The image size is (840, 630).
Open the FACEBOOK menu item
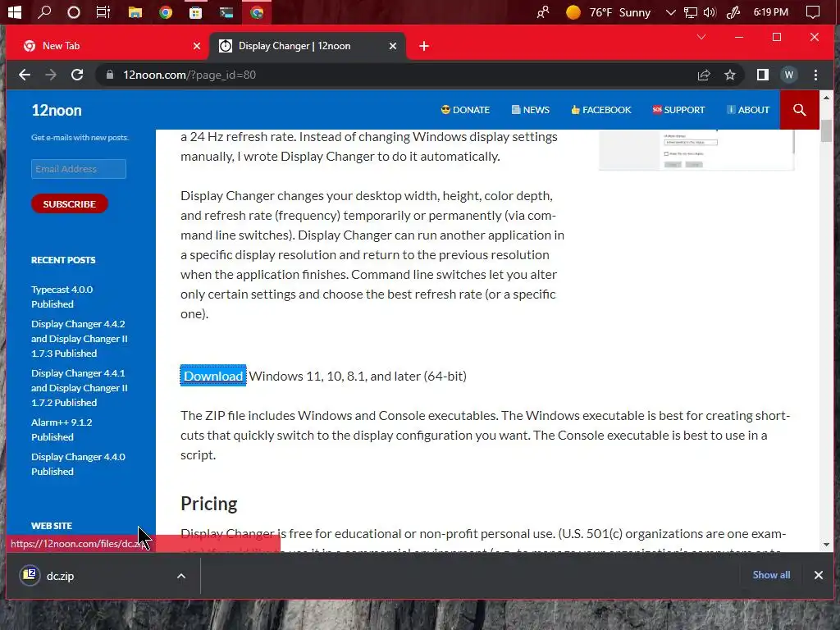click(601, 110)
